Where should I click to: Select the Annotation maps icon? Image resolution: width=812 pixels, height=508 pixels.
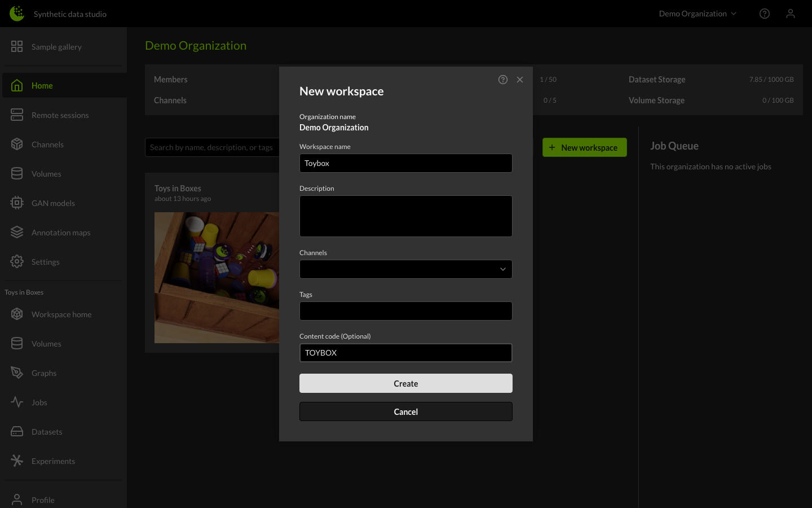click(x=17, y=232)
